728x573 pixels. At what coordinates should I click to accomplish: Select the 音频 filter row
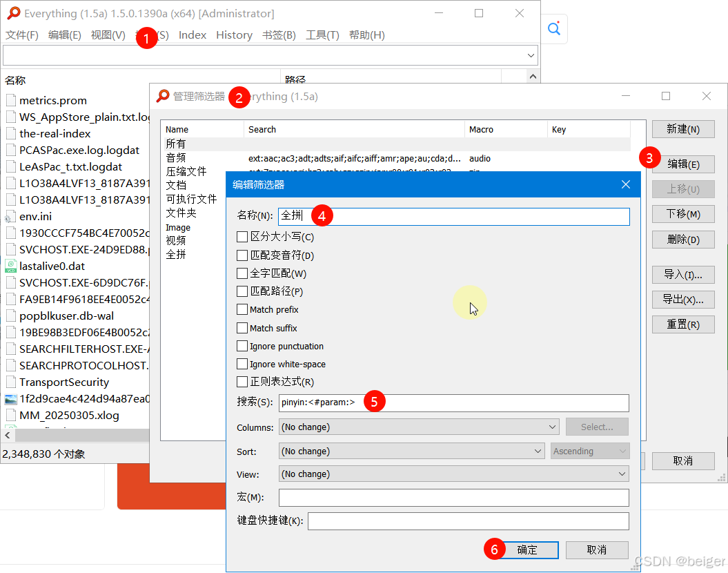[395, 158]
